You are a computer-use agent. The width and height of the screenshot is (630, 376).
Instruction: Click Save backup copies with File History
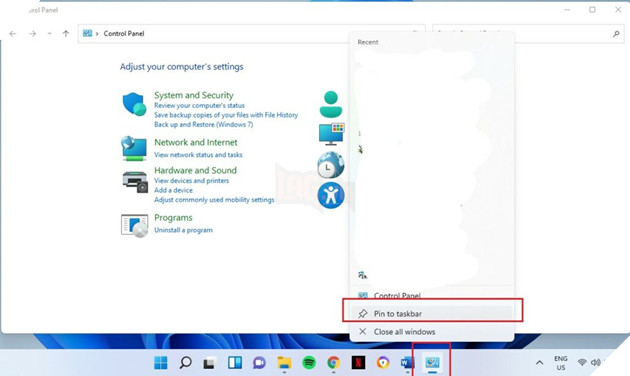tap(226, 115)
